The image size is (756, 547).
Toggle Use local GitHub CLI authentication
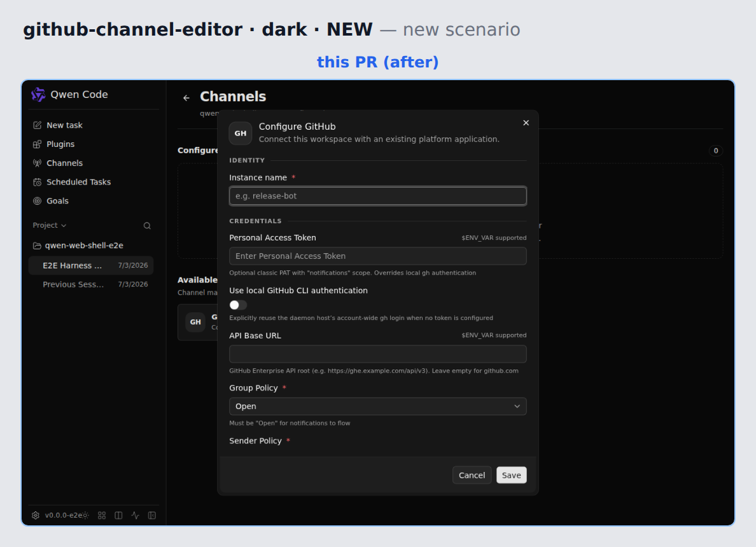point(238,305)
